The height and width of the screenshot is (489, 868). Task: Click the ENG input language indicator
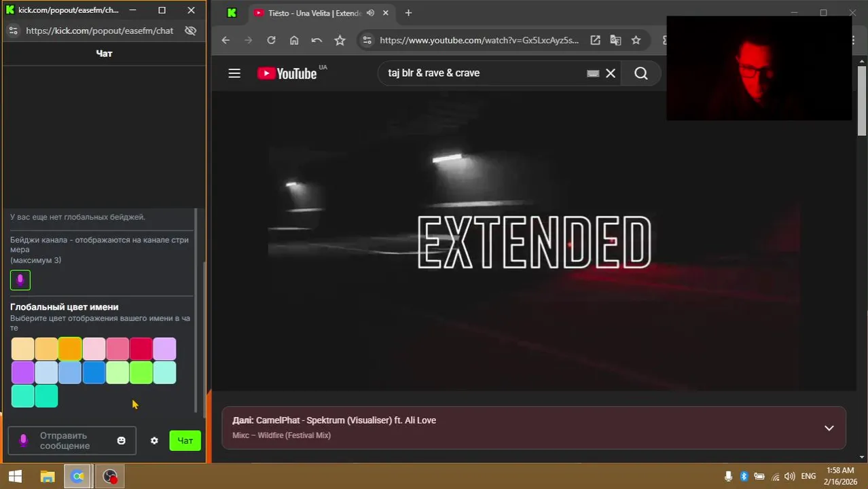point(808,476)
